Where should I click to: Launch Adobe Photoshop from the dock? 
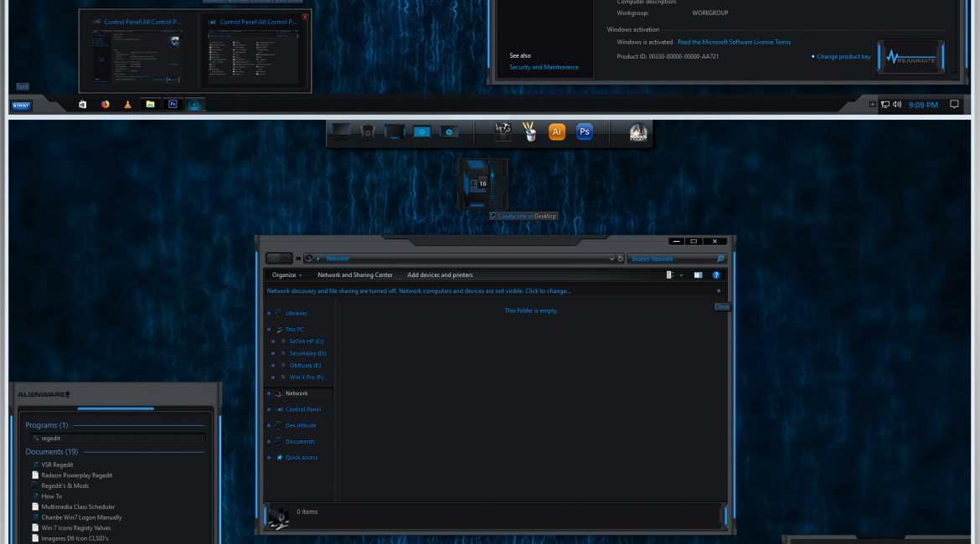click(584, 131)
